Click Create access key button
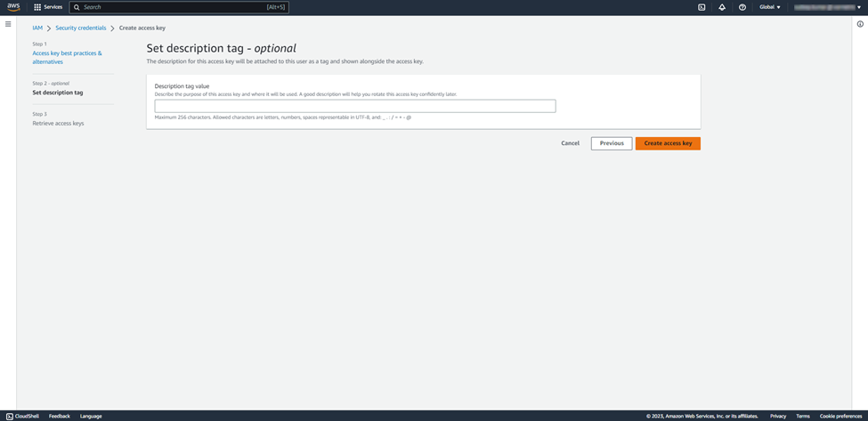The width and height of the screenshot is (868, 421). [669, 143]
